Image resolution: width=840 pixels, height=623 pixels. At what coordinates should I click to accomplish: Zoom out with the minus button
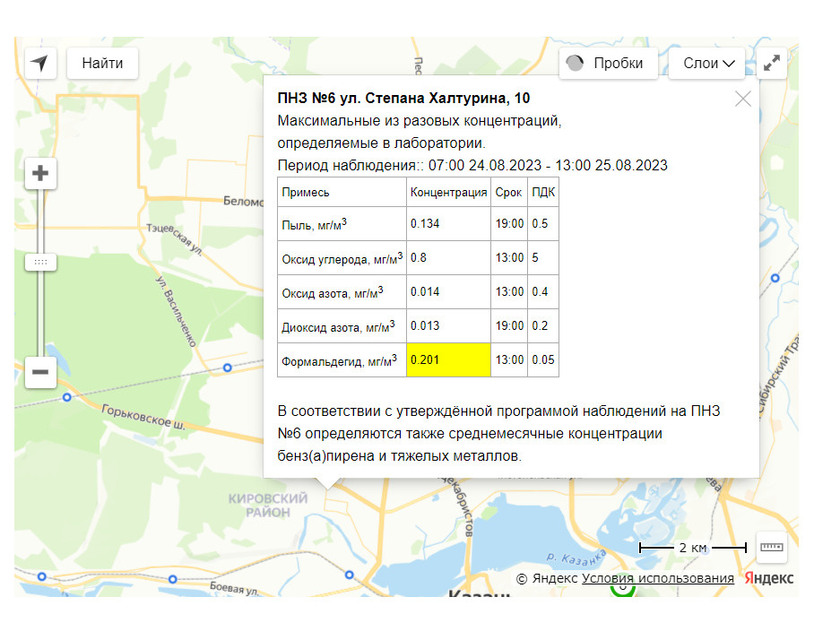[41, 371]
